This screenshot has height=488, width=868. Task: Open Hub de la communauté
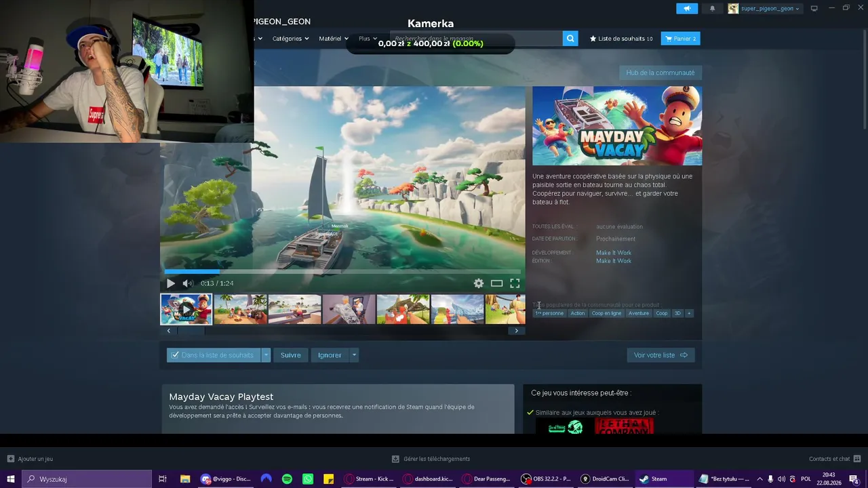click(660, 73)
